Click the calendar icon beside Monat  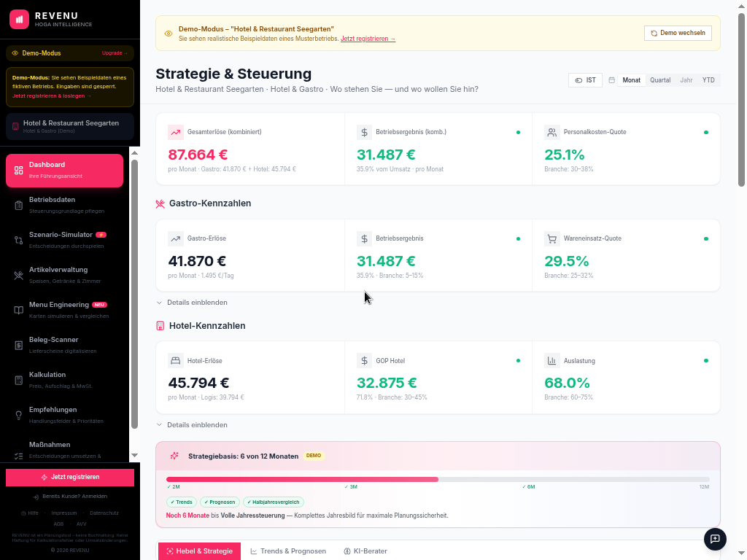tap(611, 80)
